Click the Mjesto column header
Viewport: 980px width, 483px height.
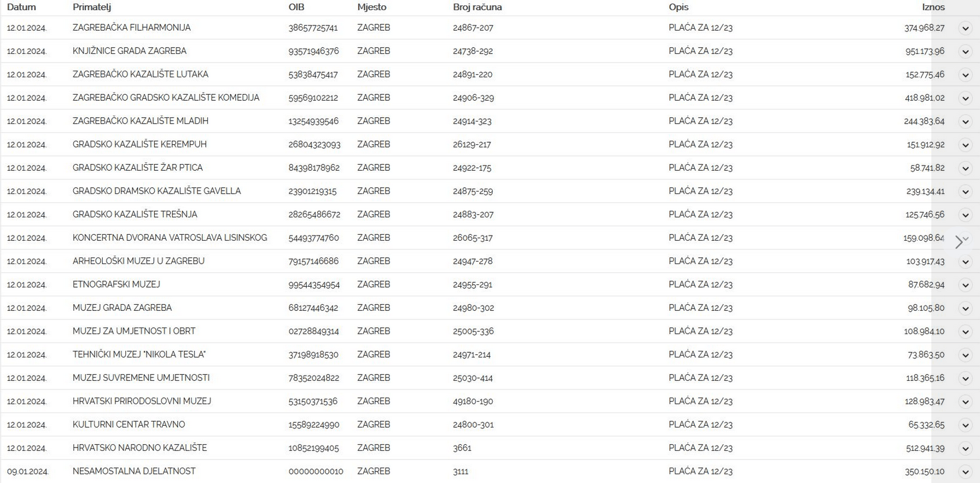point(371,7)
